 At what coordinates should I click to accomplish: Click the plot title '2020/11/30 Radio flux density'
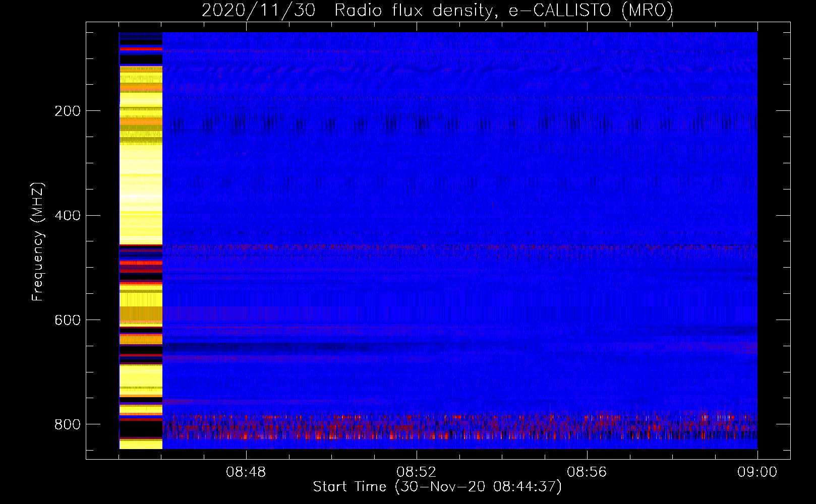(x=437, y=11)
